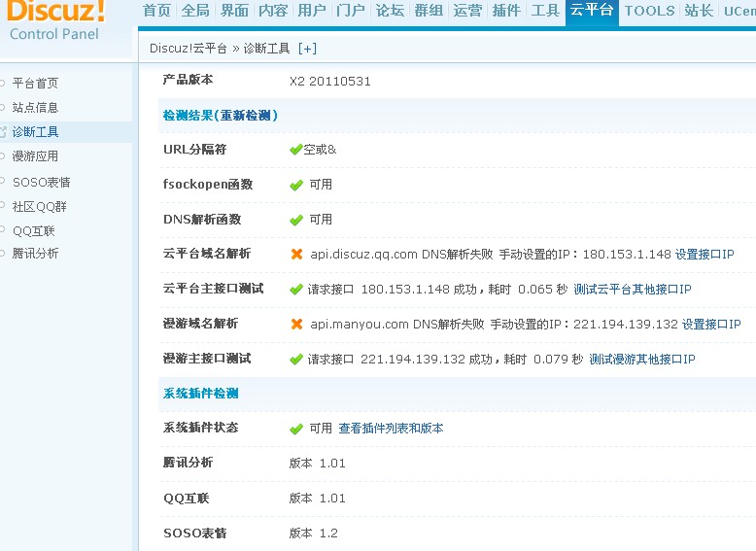Click the 漫游主接口测试 row label
Screen dimensions: 756x551
207,359
